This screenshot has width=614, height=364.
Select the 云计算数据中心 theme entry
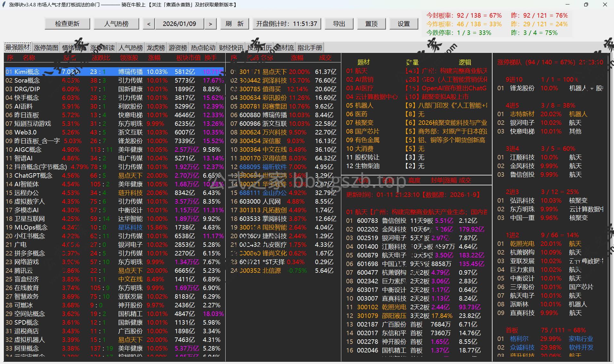(417, 97)
